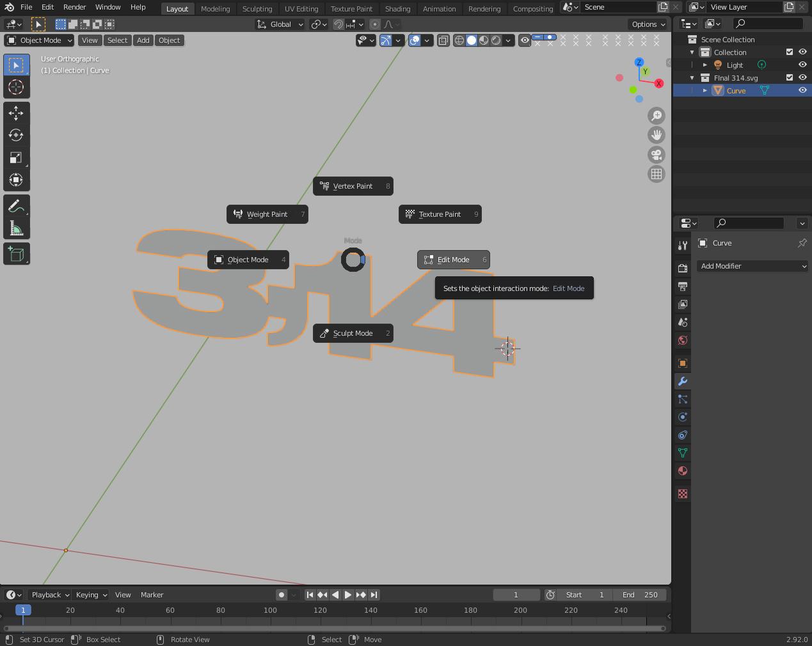Select the Cursor tool in the toolbar
The height and width of the screenshot is (646, 812).
pos(16,87)
